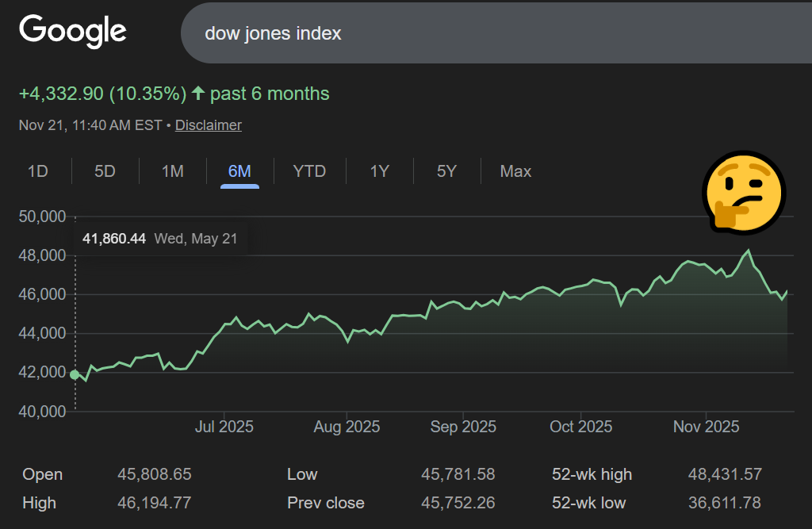
Task: Switch to the 5Y chart range
Action: (x=446, y=171)
